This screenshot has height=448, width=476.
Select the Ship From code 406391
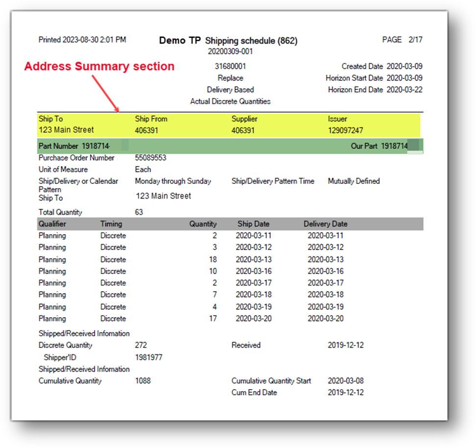146,130
